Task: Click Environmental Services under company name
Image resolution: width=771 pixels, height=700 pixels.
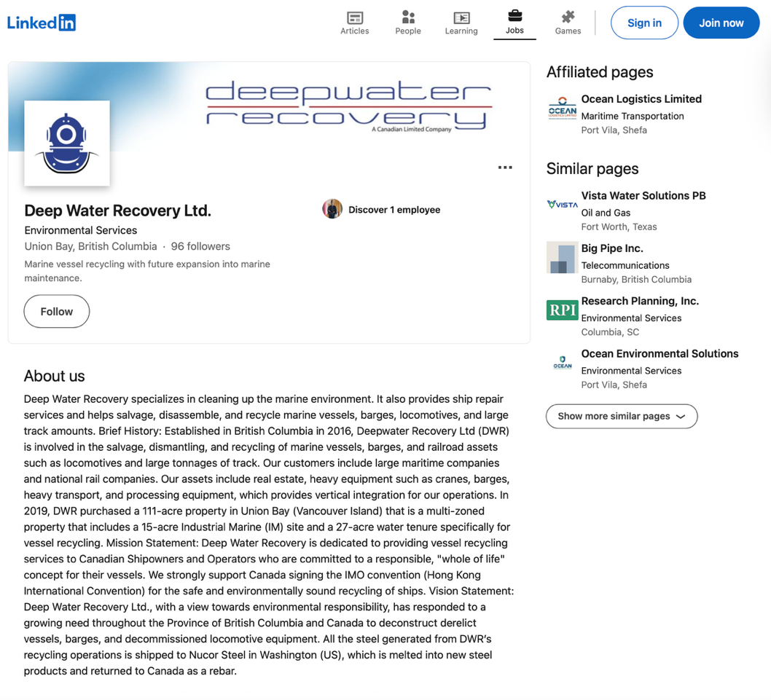Action: 81,230
